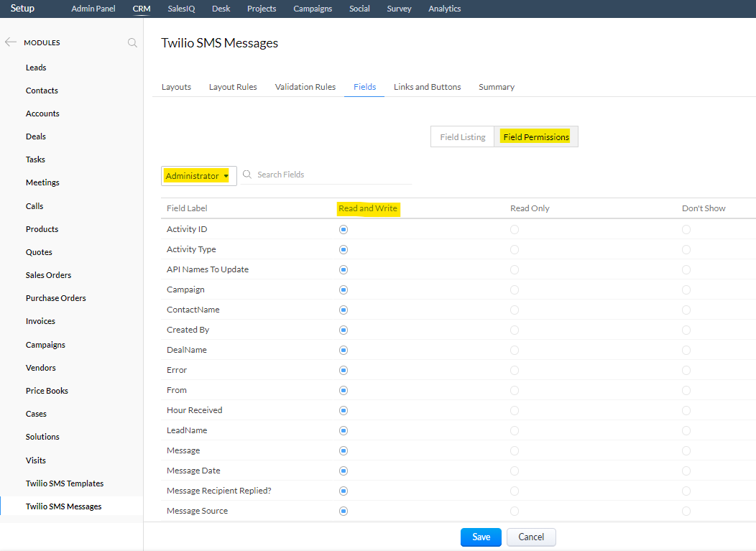Cancel the permission changes
The image size is (756, 551).
coord(531,537)
